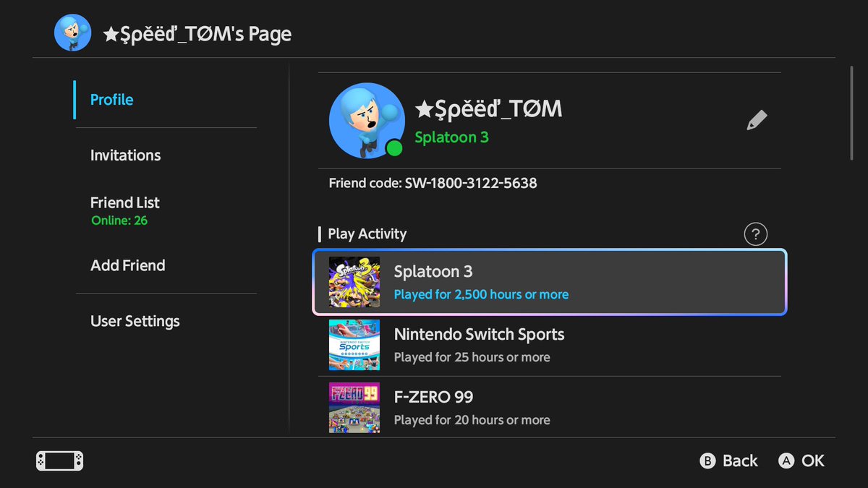Select the controller icon at bottom left
Viewport: 868px width, 488px height.
(59, 461)
